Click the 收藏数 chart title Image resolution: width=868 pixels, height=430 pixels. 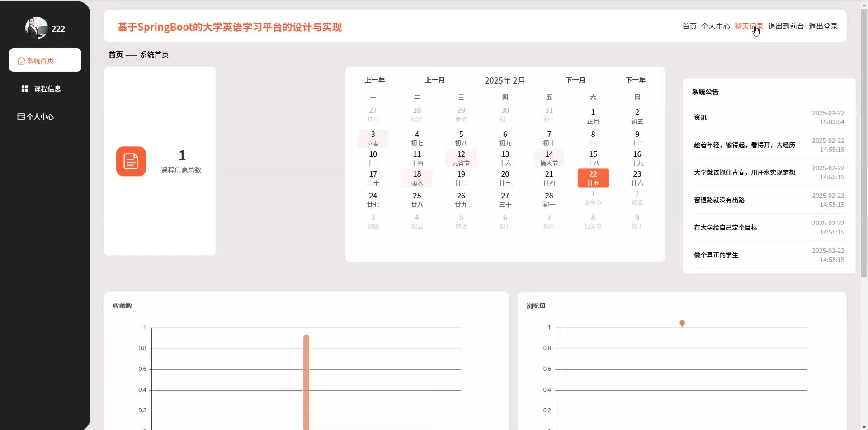point(123,306)
